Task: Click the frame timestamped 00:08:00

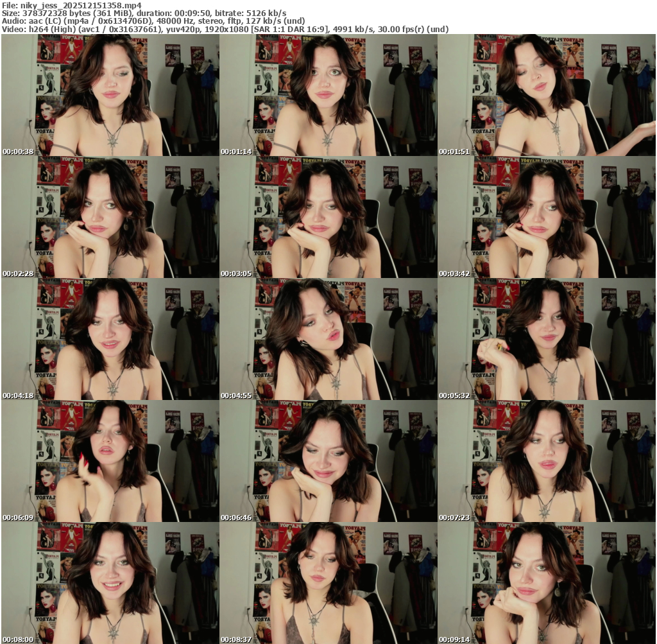Action: [x=110, y=583]
